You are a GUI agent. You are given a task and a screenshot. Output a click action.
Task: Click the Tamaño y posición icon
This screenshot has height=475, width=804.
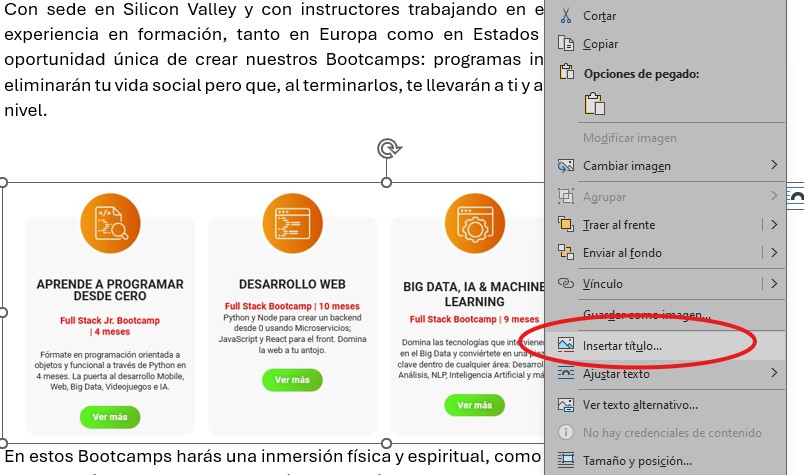[566, 460]
